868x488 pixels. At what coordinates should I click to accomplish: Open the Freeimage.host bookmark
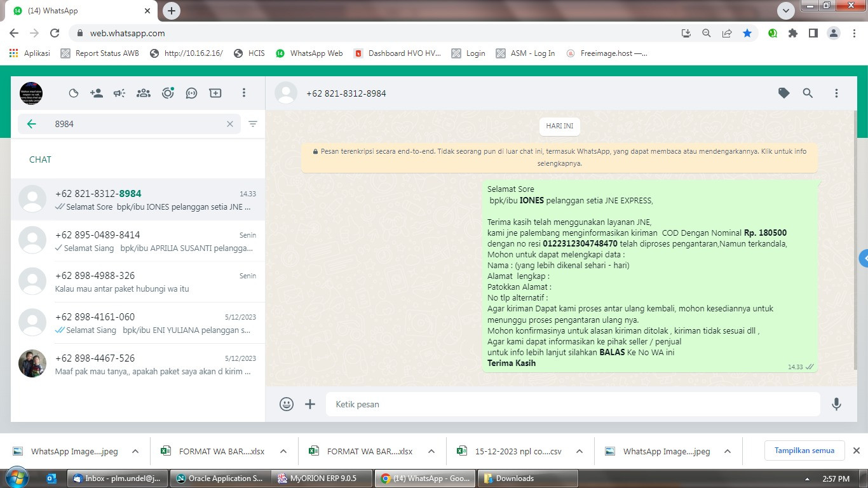coord(607,53)
